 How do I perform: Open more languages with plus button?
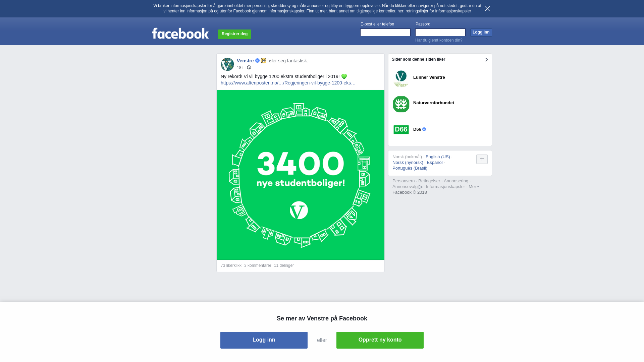tap(482, 159)
